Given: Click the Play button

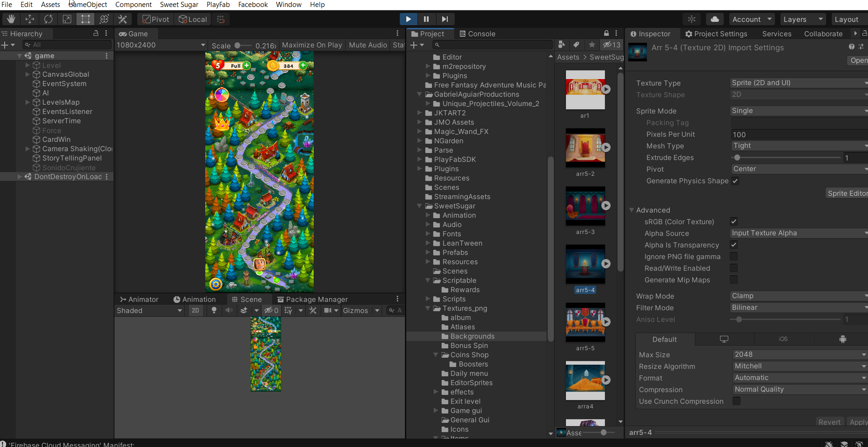Looking at the screenshot, I should click(x=409, y=19).
